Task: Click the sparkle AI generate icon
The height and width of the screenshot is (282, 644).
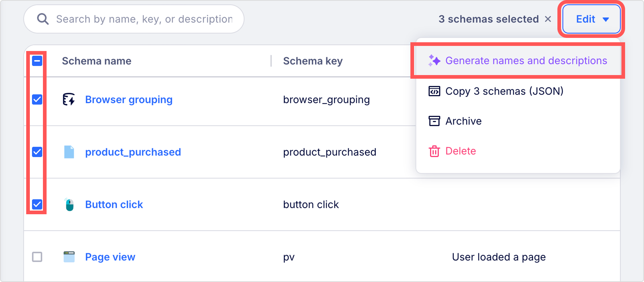Action: [434, 60]
